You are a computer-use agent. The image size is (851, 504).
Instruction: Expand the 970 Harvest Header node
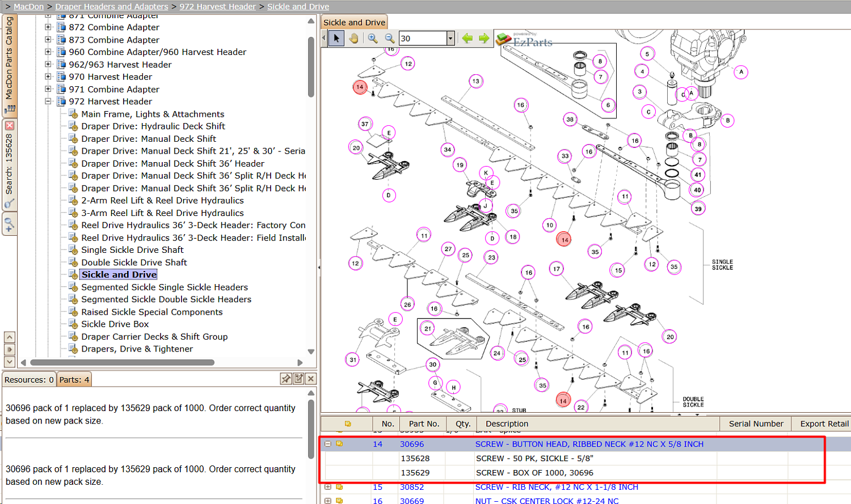pyautogui.click(x=48, y=77)
